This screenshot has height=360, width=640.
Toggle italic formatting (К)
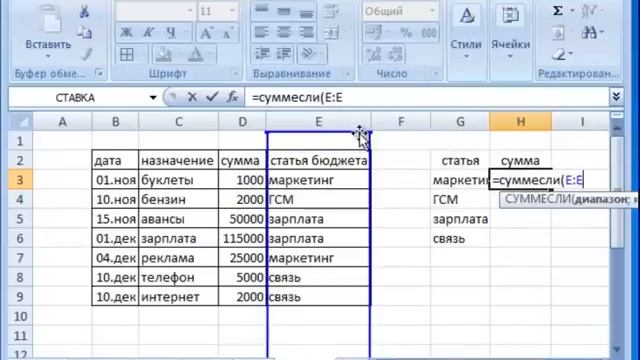[149, 33]
